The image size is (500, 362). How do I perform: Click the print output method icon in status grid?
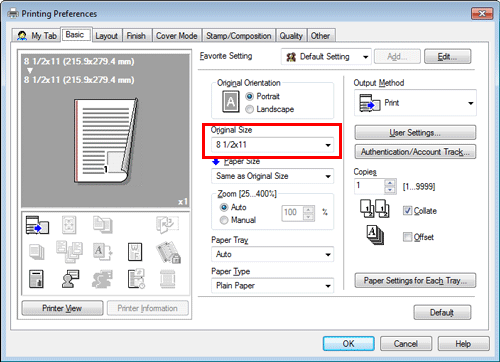(x=37, y=225)
